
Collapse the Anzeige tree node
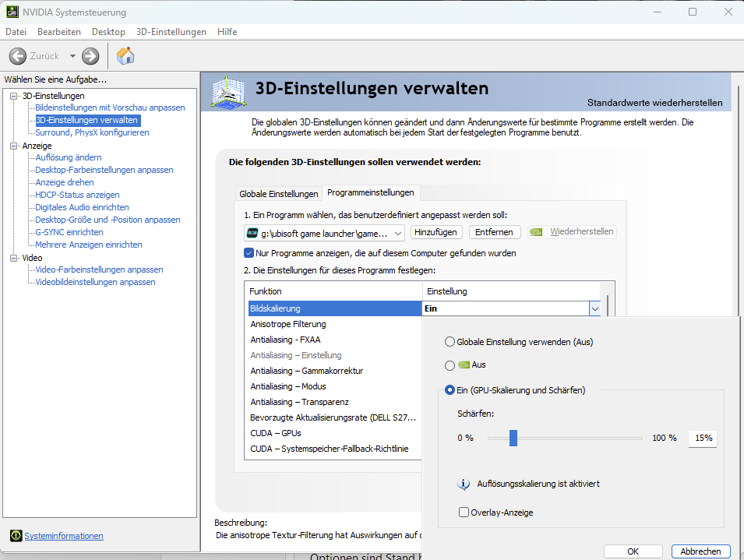pos(13,146)
